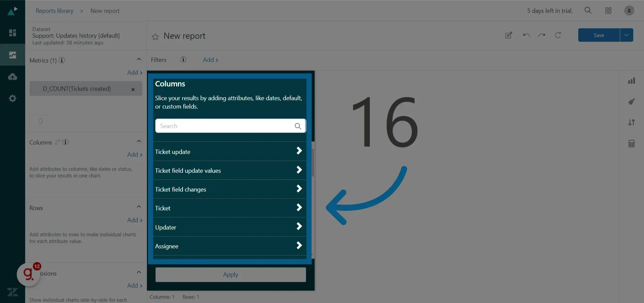Image resolution: width=644 pixels, height=303 pixels.
Task: Add an attribute to Columns
Action: pyautogui.click(x=135, y=155)
